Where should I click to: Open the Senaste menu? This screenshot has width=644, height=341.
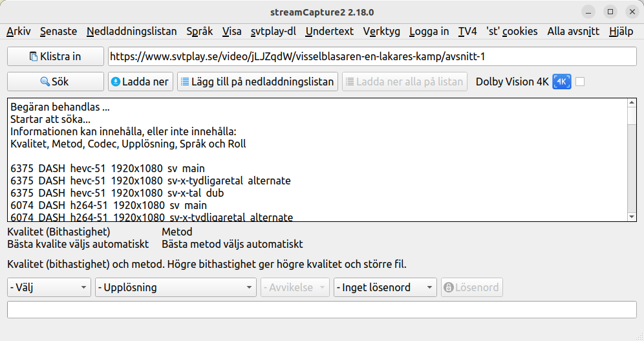coord(58,31)
